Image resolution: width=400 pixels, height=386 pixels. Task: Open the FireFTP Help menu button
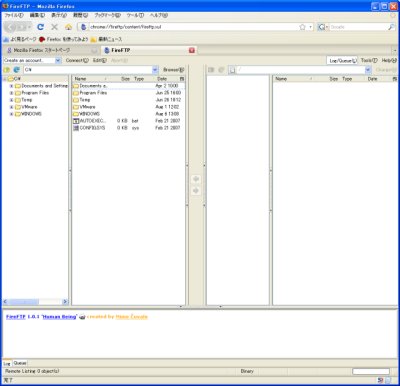click(x=389, y=60)
